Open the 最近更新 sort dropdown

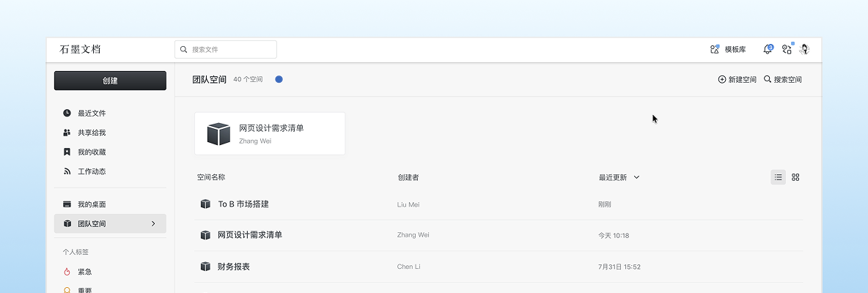619,177
